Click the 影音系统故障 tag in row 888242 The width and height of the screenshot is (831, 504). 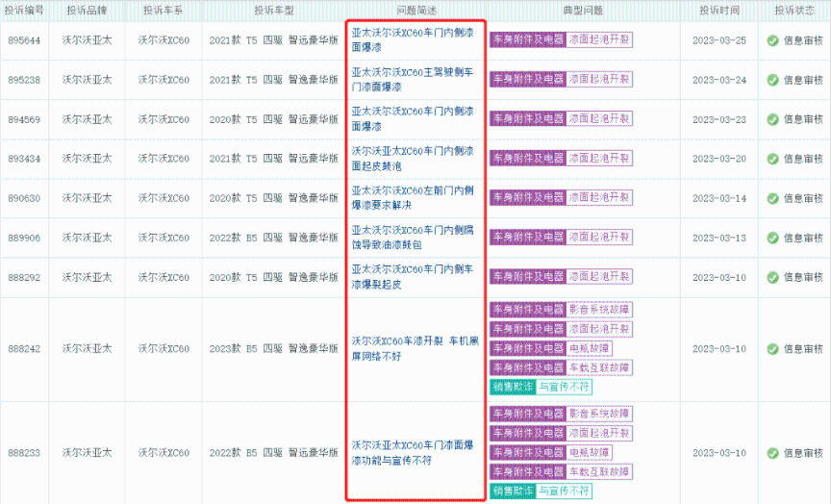(x=599, y=310)
